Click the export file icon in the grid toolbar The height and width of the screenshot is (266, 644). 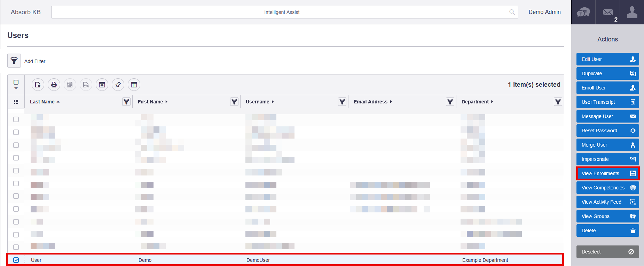coord(38,85)
